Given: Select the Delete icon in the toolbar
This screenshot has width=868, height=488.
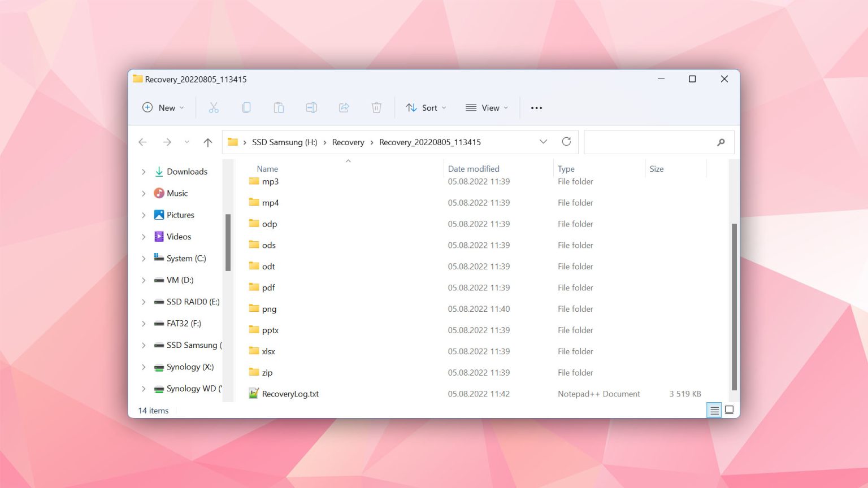Looking at the screenshot, I should tap(376, 107).
